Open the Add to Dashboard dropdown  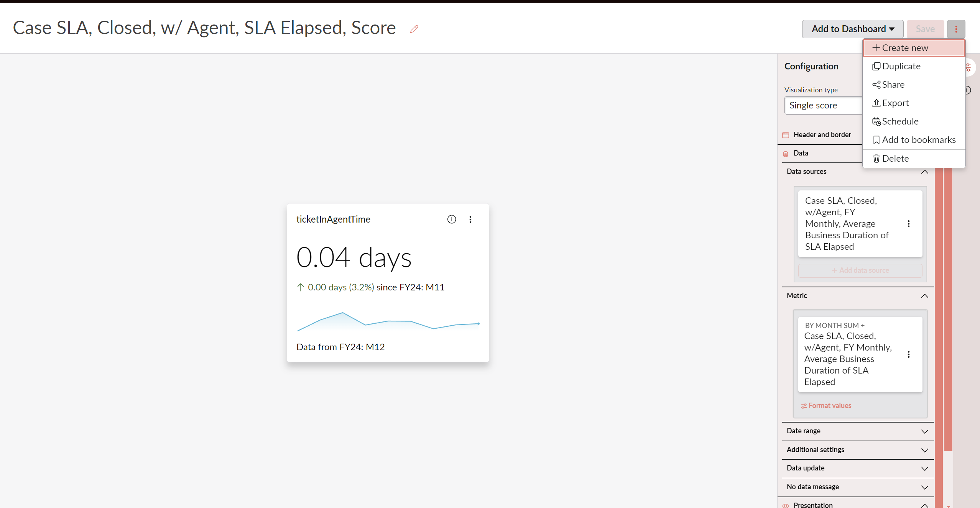[x=853, y=29]
